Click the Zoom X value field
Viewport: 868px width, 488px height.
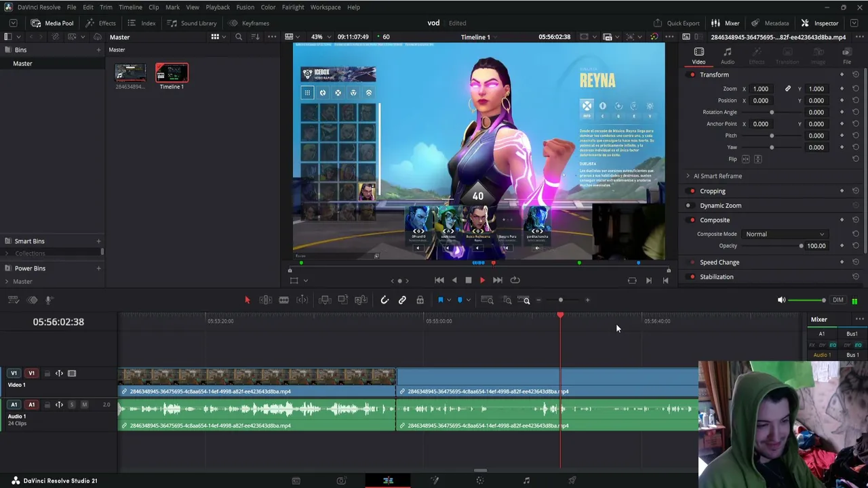click(760, 89)
